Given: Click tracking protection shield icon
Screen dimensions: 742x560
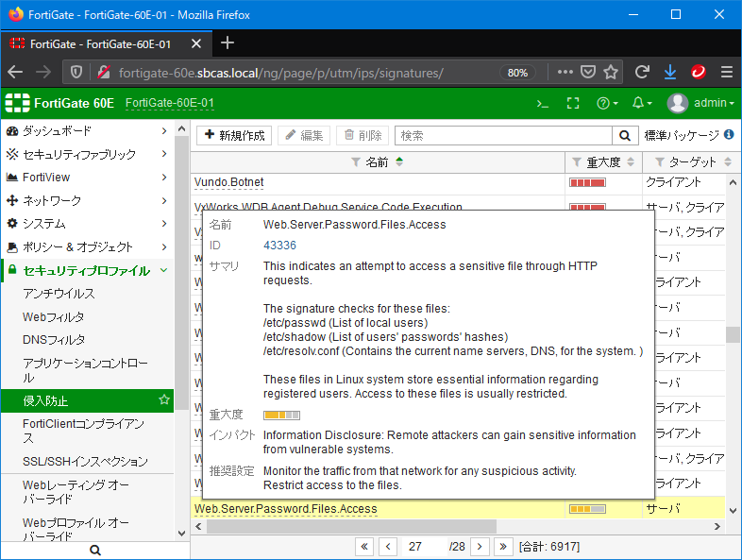Looking at the screenshot, I should tap(76, 73).
